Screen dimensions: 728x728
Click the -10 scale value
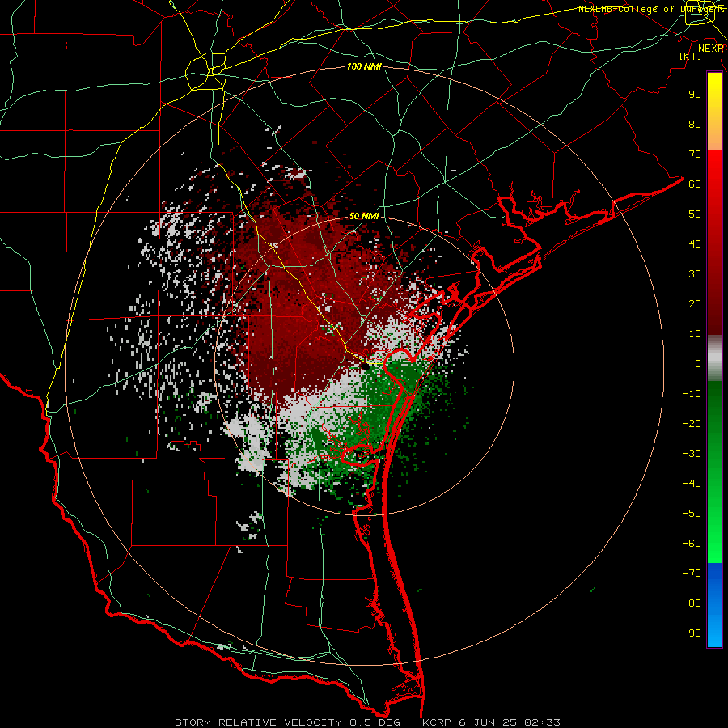click(x=692, y=394)
